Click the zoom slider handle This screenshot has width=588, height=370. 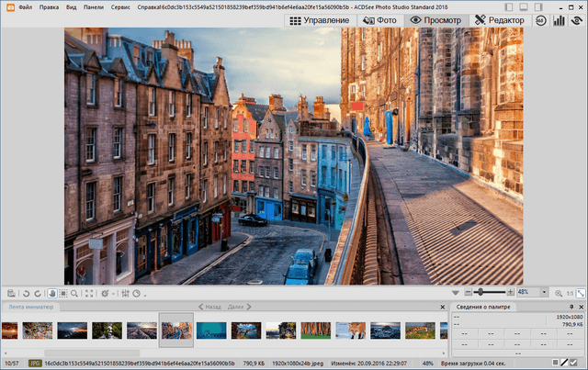(480, 292)
